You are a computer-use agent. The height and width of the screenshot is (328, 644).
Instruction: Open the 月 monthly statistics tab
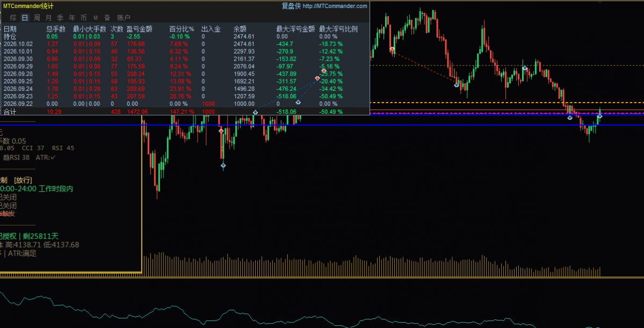point(48,18)
